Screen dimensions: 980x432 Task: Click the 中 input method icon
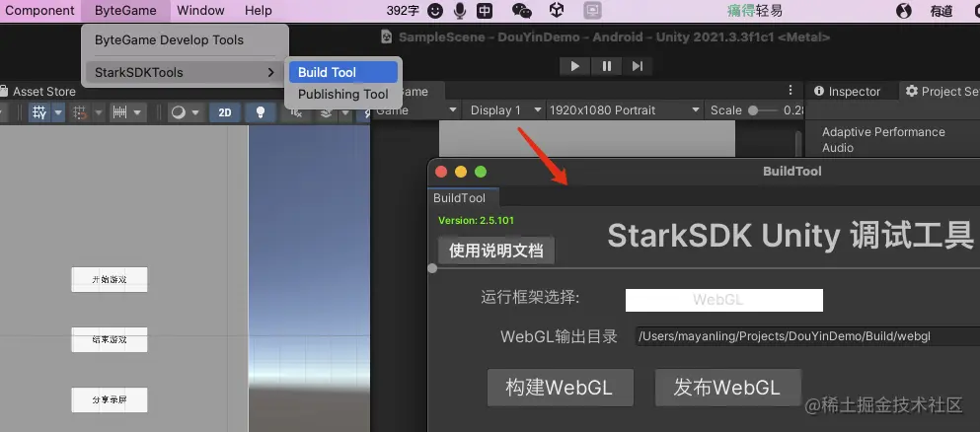tap(484, 11)
